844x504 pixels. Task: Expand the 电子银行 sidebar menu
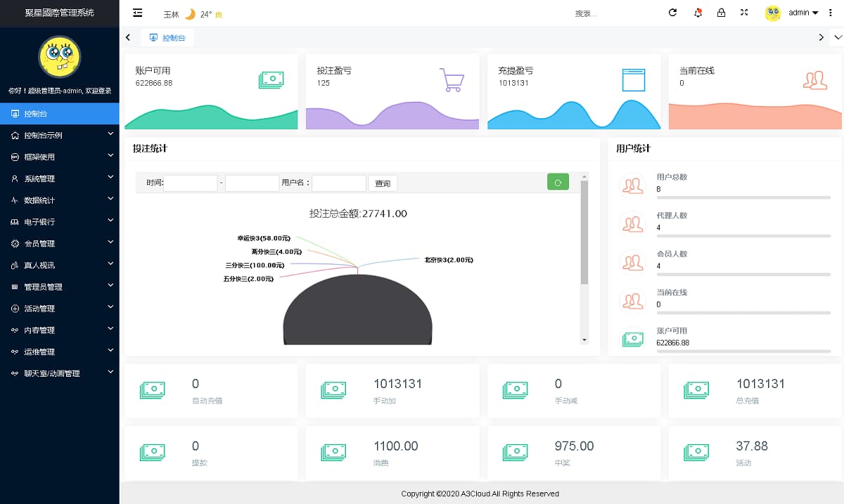59,221
